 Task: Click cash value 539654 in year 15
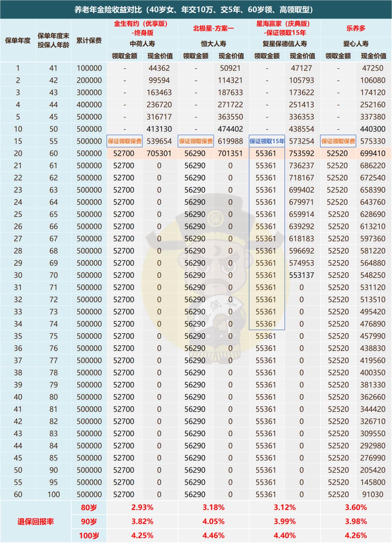tap(159, 141)
